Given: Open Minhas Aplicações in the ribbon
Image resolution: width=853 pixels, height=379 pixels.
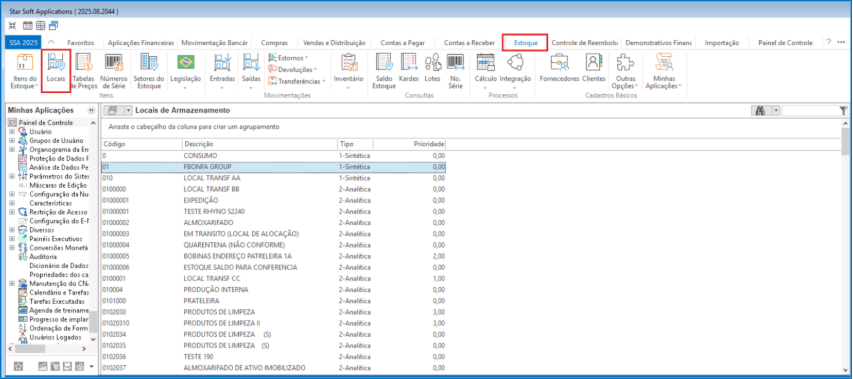Looking at the screenshot, I should coord(663,71).
